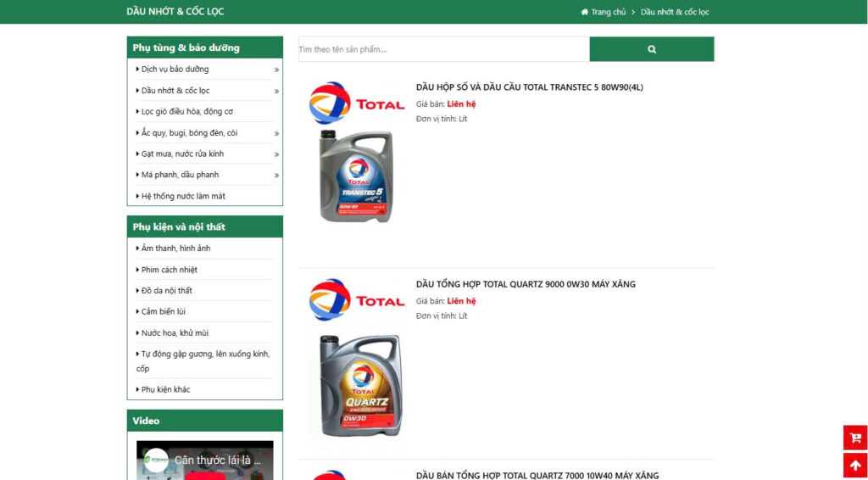Viewport: 868px width, 480px height.
Task: Click Dầu nhớt & cốc lọc breadcrumb
Action: 675,12
